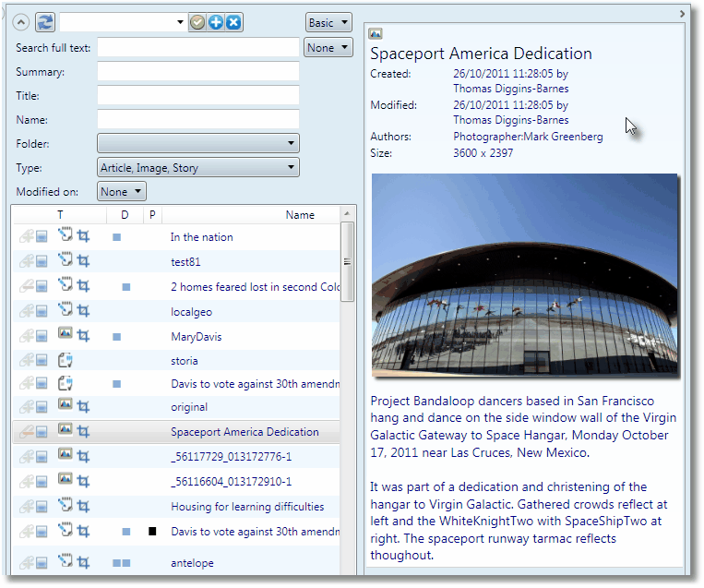Expand the panel using top-right chevron arrow
The image size is (704, 588).
point(682,14)
